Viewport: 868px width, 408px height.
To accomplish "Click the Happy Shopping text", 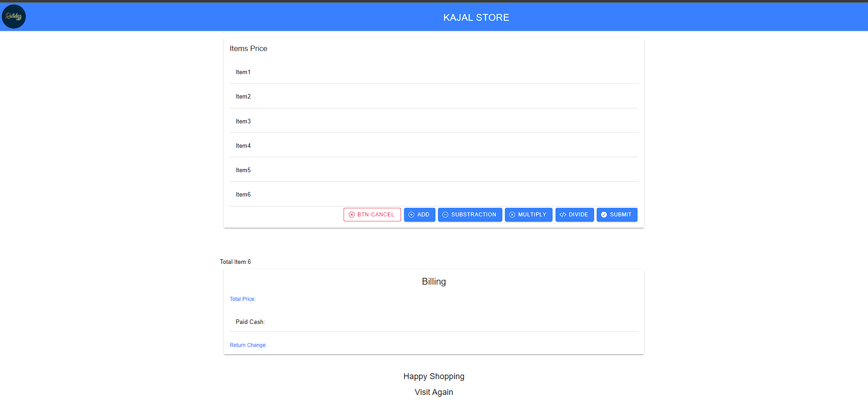I will [x=434, y=376].
